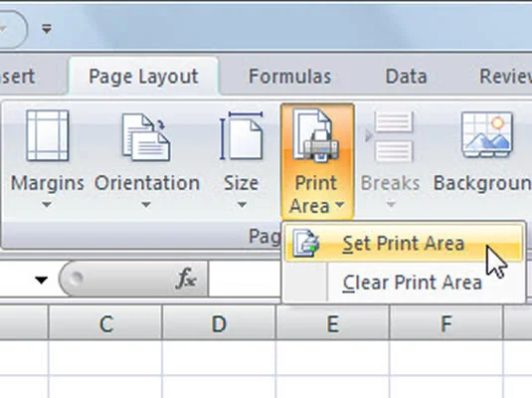
Task: Click the Background picture icon
Action: [x=487, y=134]
